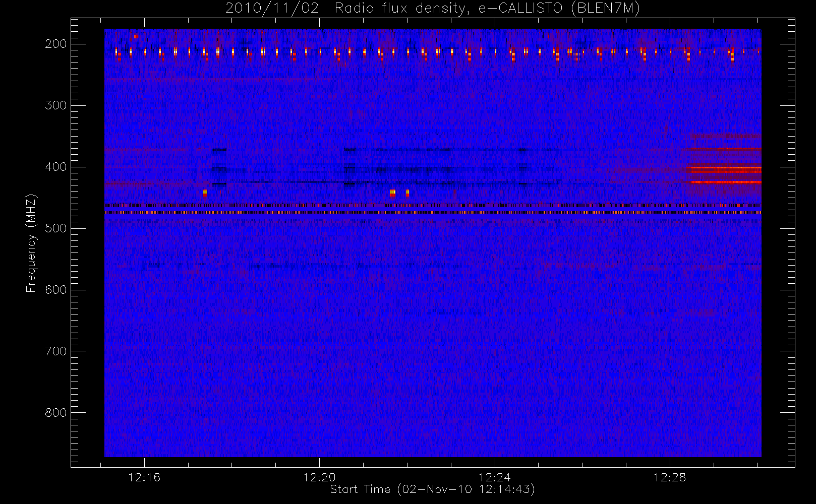Click the 600 frequency tick label
Screen dimensions: 816x504
[x=55, y=290]
